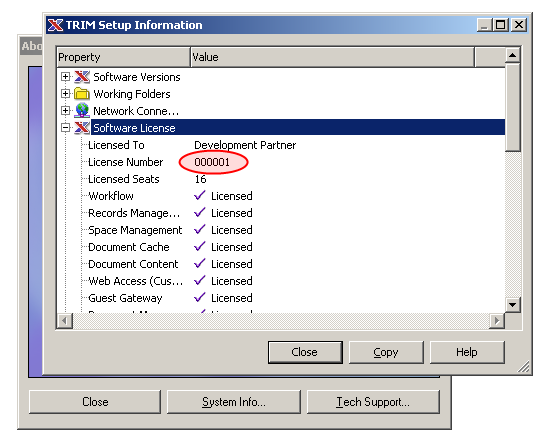The image size is (543, 437).
Task: Click TRIM title bar X logo
Action: point(55,25)
